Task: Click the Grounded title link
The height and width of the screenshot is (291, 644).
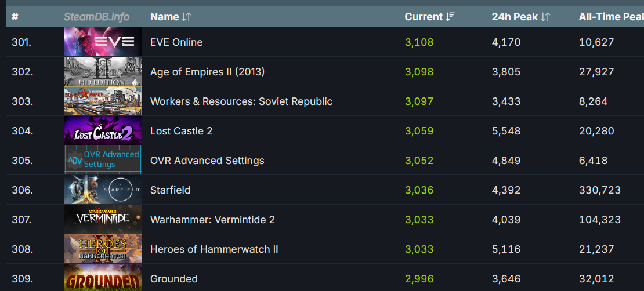Action: point(173,279)
